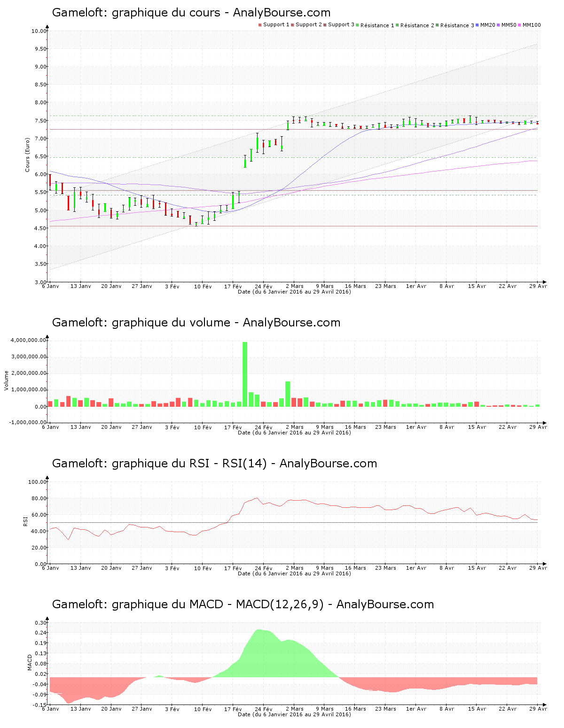Click the 3.00 tick on price axis
This screenshot has width=564, height=728.
(x=40, y=282)
